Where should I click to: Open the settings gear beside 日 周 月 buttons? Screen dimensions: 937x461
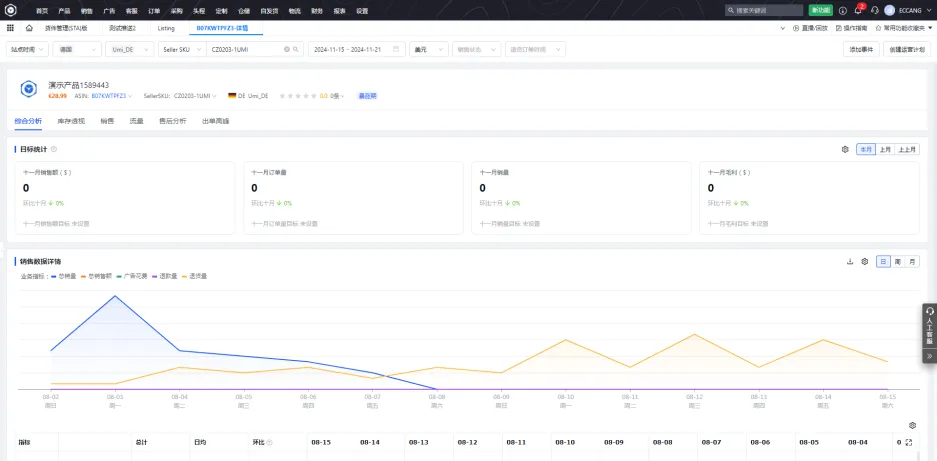[x=864, y=261]
